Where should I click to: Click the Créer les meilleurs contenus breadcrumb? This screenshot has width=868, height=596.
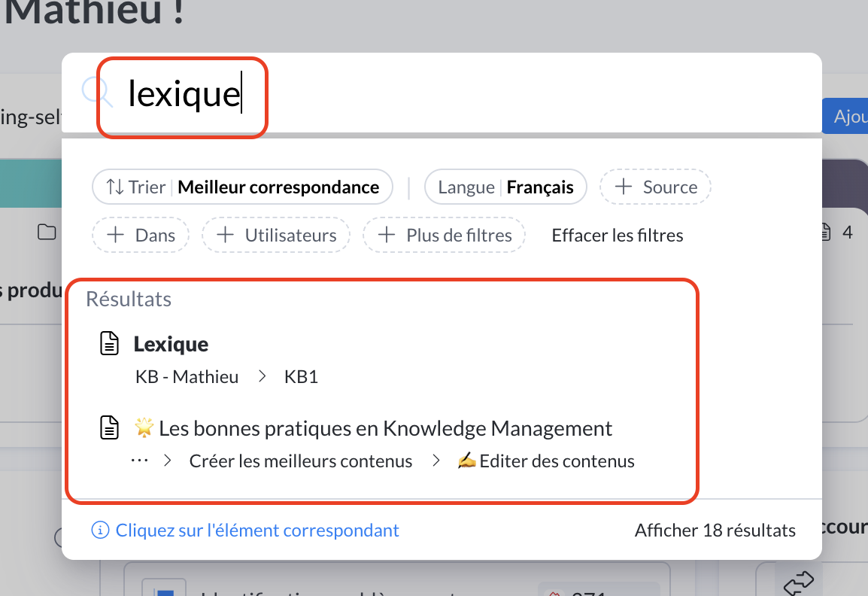click(x=301, y=461)
